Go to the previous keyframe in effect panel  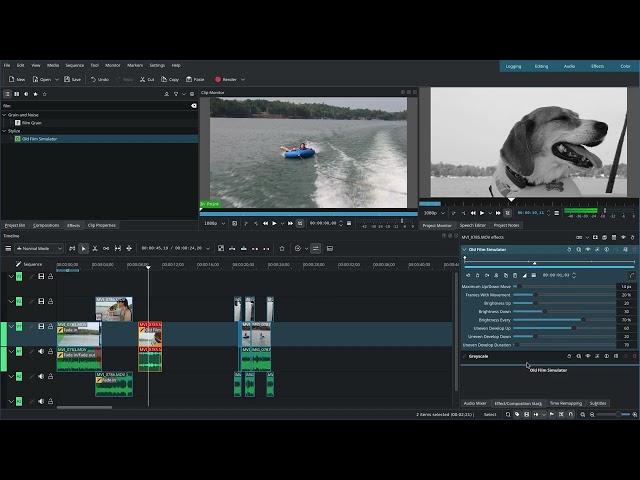(x=468, y=276)
